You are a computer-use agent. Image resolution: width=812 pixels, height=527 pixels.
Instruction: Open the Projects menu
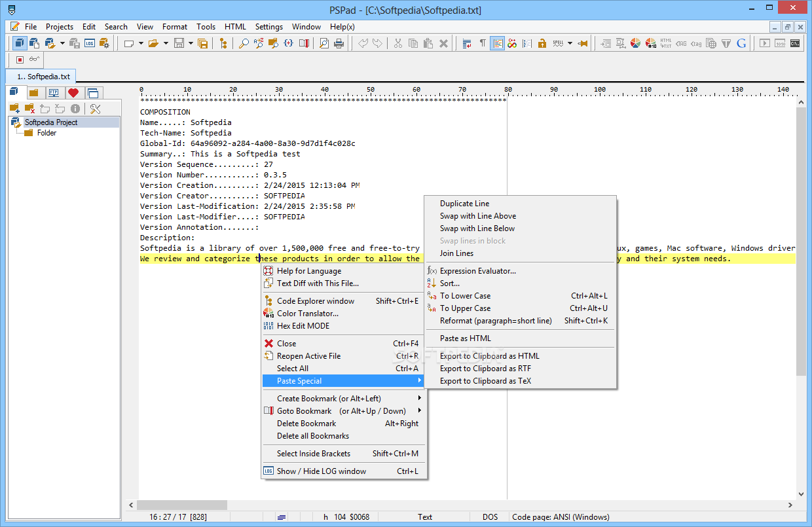tap(60, 27)
